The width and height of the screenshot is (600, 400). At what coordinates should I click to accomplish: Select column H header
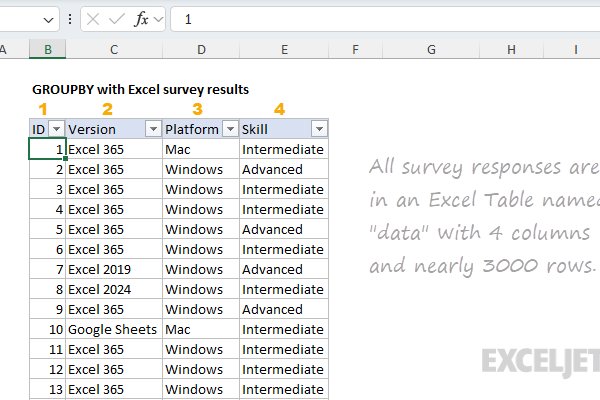511,49
